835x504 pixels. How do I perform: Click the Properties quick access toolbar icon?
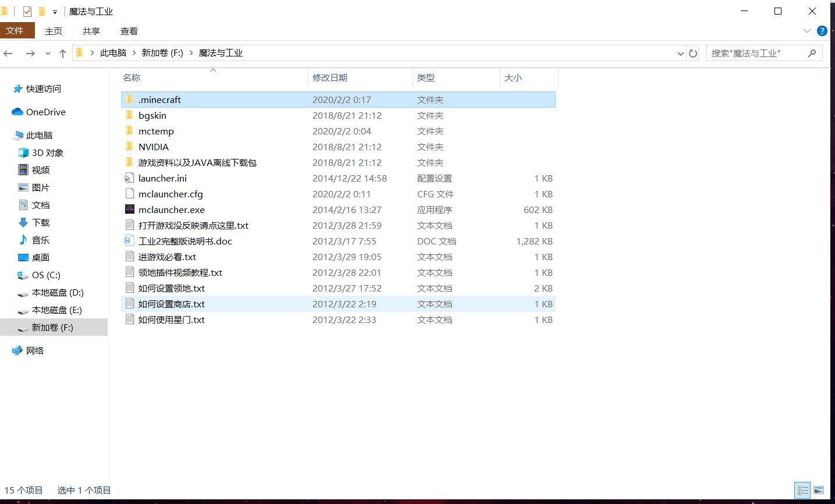(27, 11)
